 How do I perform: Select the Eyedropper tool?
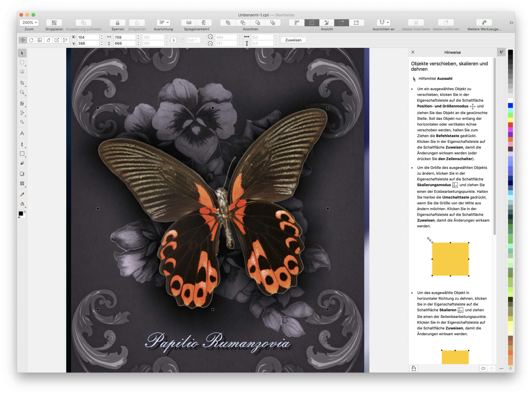coord(22,194)
